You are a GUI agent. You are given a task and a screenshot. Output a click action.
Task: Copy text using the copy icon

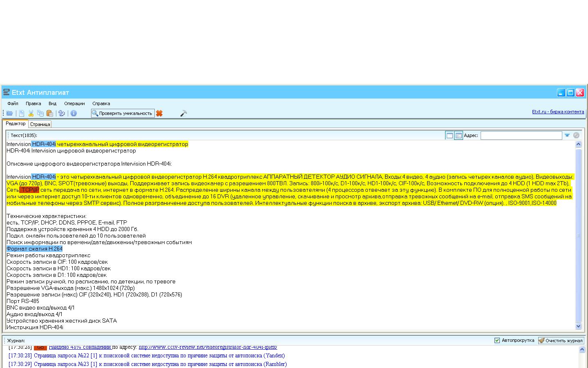(x=40, y=113)
